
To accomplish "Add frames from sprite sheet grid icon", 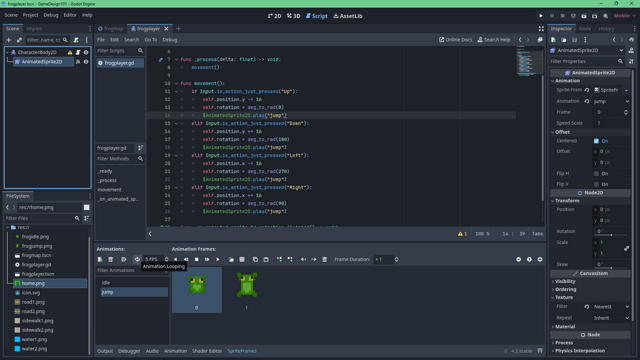I will point(242,260).
